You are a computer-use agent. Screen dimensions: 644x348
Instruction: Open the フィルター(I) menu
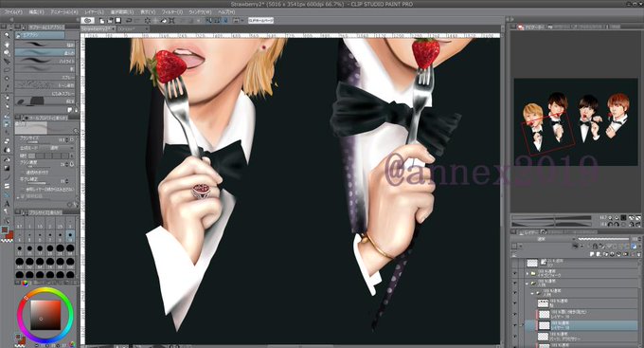click(x=171, y=12)
